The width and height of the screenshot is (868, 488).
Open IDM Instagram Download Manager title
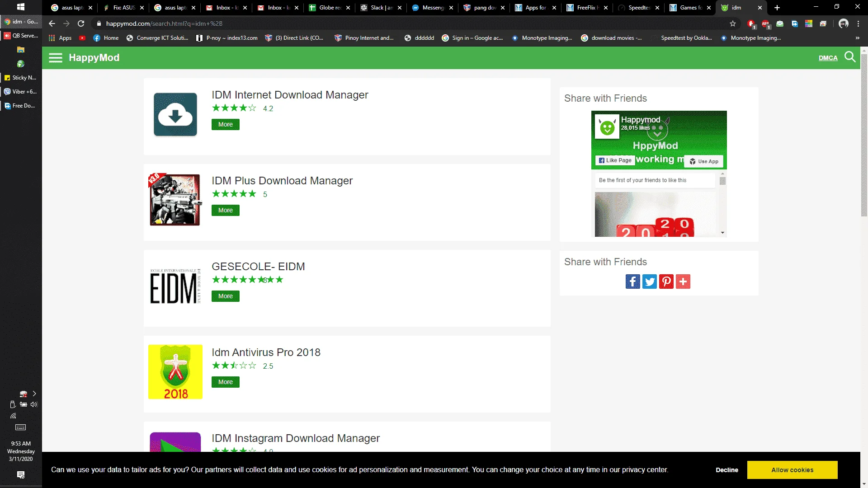point(296,438)
